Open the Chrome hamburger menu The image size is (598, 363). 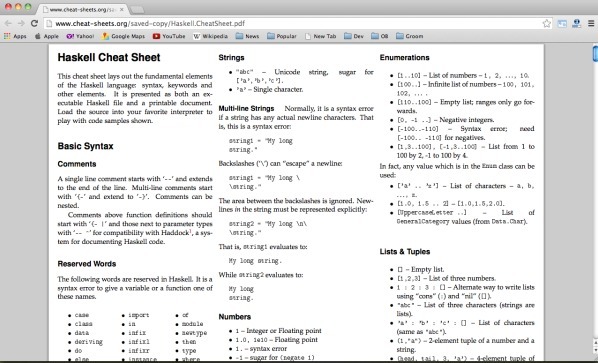(591, 23)
